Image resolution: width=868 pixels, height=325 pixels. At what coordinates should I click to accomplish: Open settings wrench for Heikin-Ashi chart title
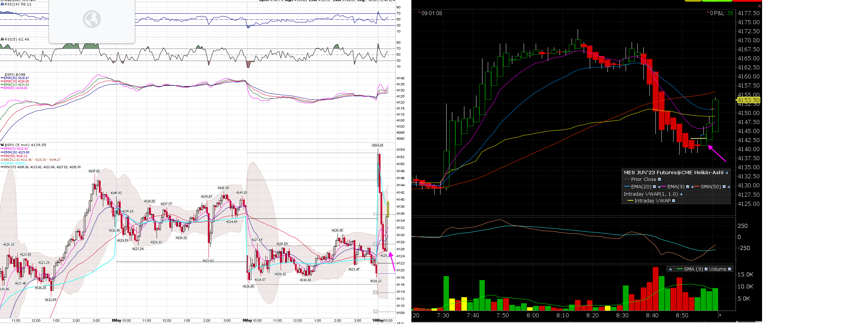pyautogui.click(x=727, y=173)
